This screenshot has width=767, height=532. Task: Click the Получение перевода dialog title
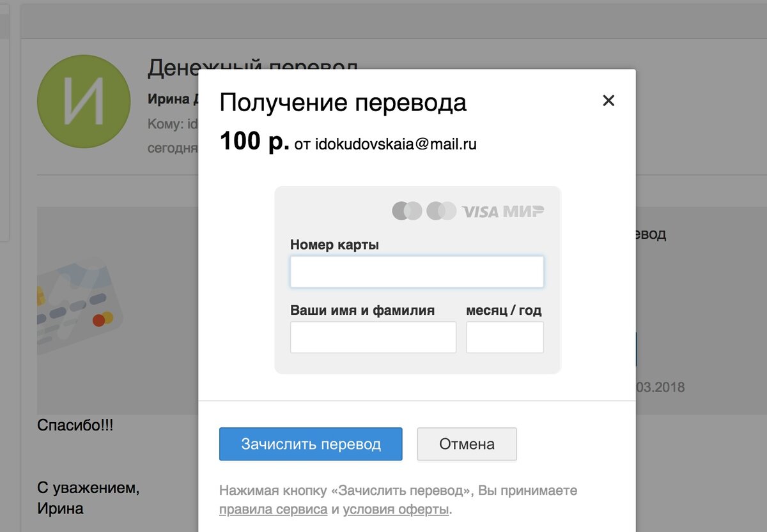tap(343, 102)
